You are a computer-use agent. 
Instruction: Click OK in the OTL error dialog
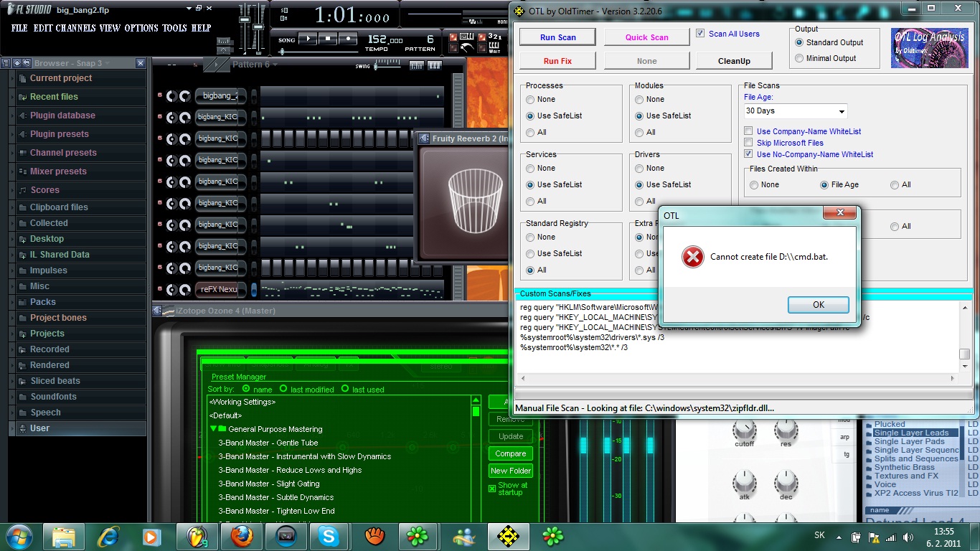click(x=818, y=305)
